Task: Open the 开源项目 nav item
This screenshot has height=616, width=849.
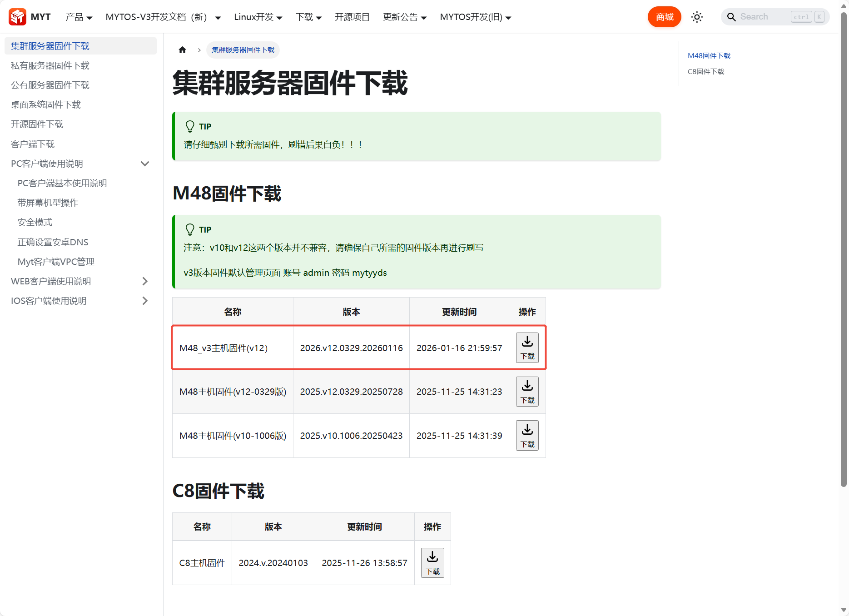Action: point(352,17)
